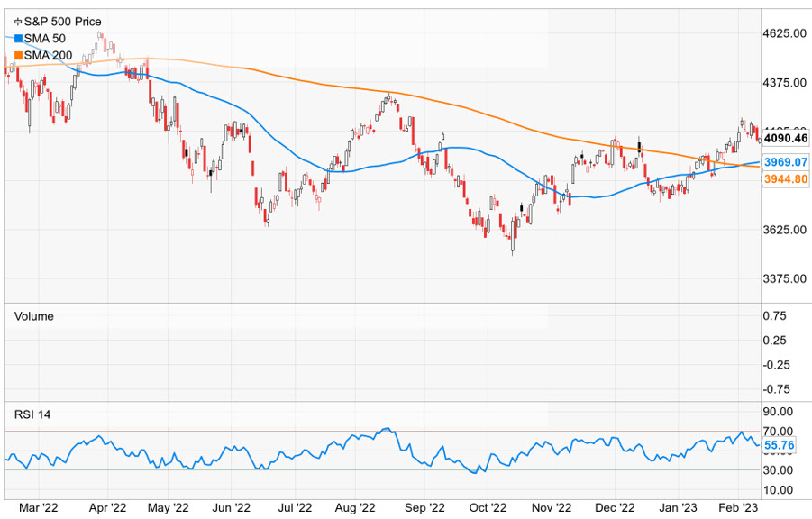Click the 4375.00 price axis label

pos(785,82)
